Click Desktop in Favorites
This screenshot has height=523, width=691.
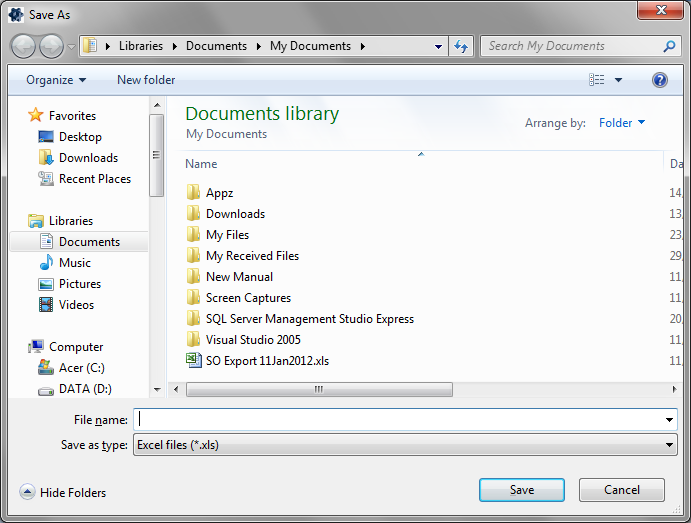[x=80, y=137]
